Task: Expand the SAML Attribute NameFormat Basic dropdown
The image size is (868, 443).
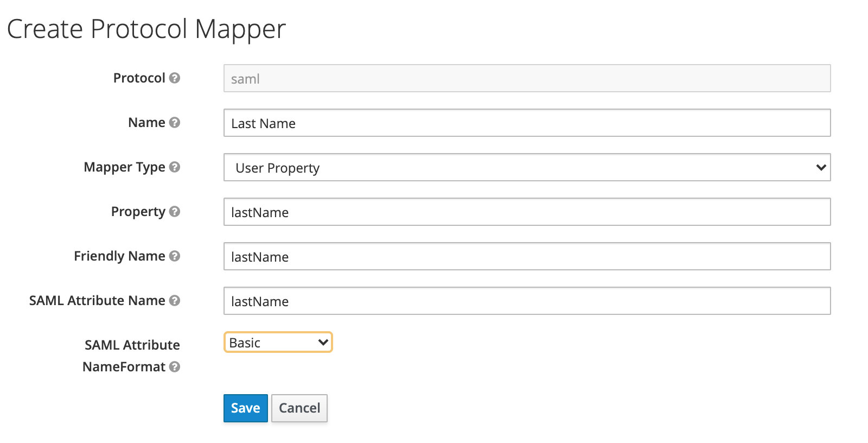Action: tap(278, 343)
